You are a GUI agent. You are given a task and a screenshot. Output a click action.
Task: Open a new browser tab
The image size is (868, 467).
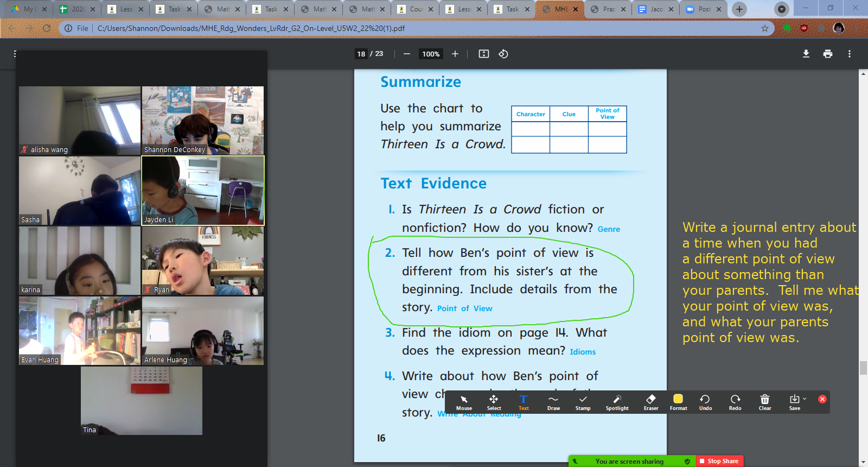pos(739,9)
